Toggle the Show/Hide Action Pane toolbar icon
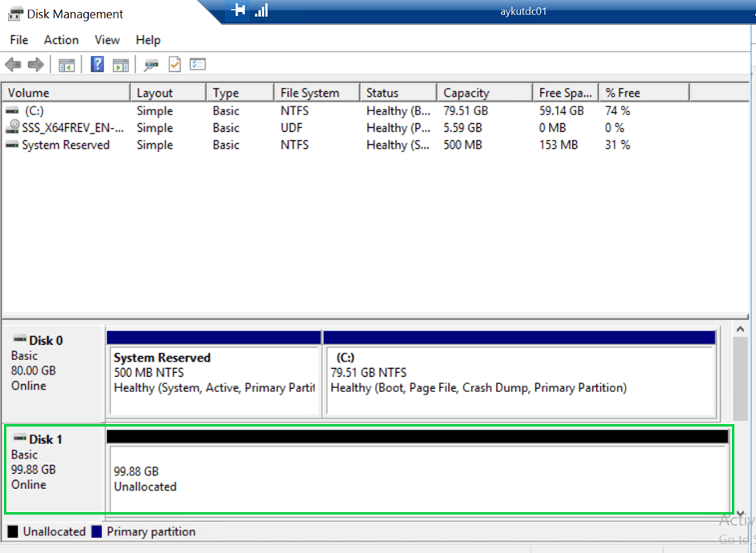Screen dimensions: 756x553 [120, 65]
